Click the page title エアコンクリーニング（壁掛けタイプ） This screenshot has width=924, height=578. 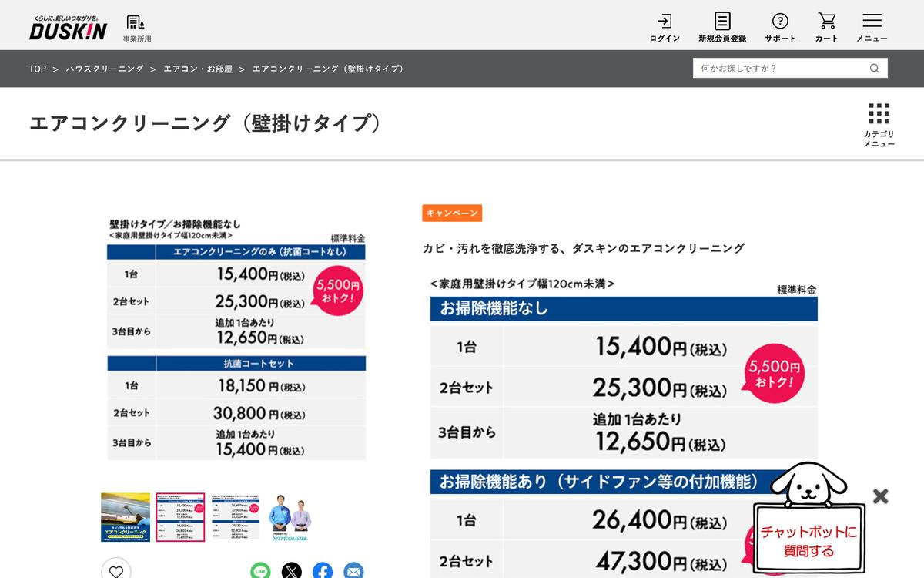(x=206, y=123)
